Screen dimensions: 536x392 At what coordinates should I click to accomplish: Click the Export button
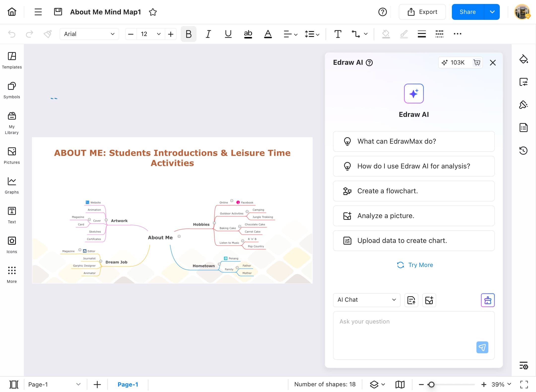coord(422,12)
